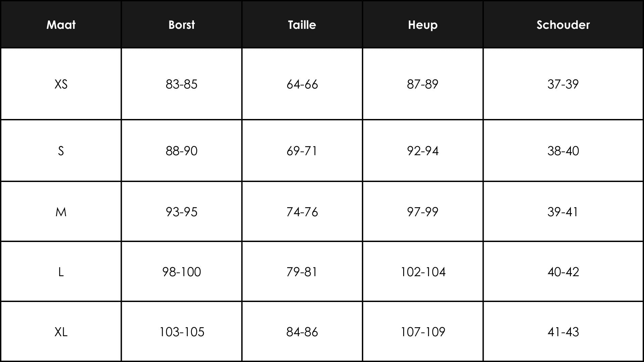Viewport: 644px width, 362px height.
Task: Select the 84-86 Taille cell
Action: click(x=302, y=332)
